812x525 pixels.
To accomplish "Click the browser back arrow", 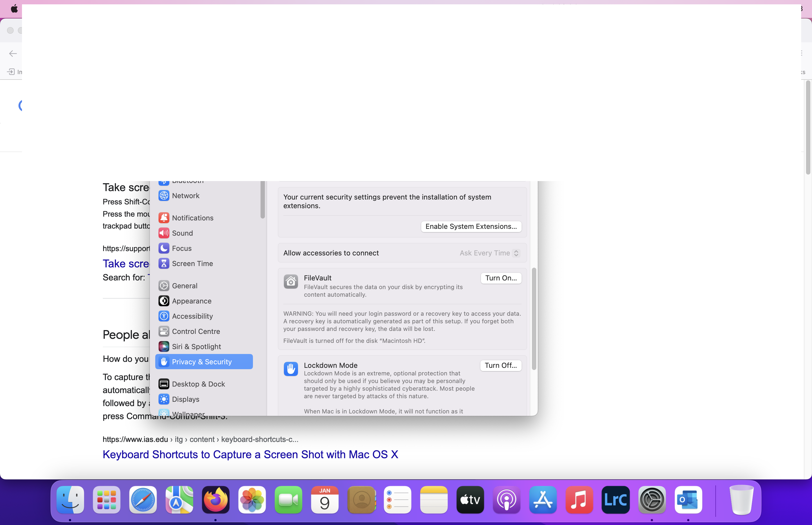I will tap(13, 53).
